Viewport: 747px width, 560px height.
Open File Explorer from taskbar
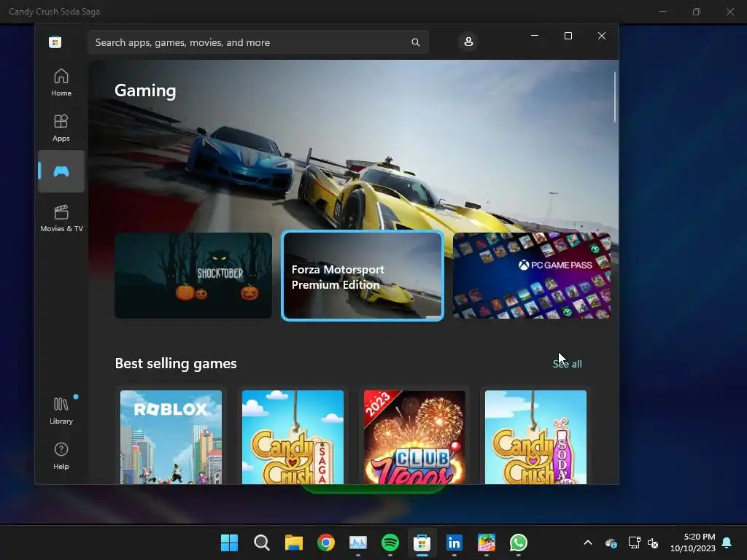(x=293, y=542)
